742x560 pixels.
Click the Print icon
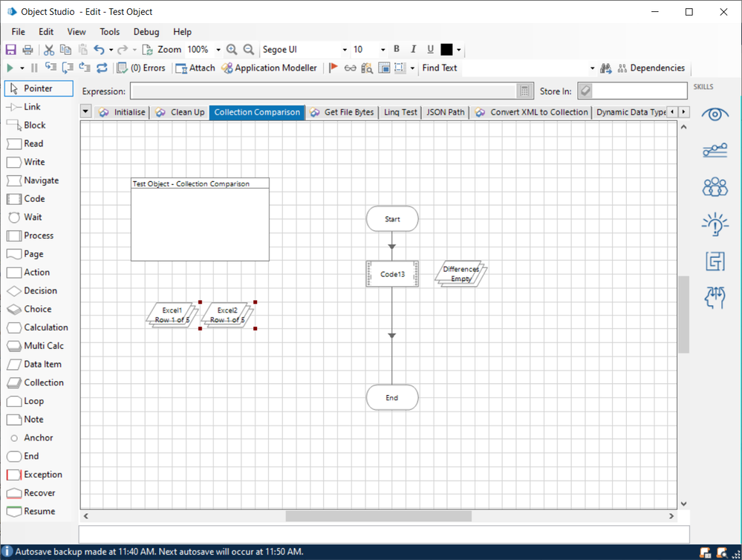(27, 50)
